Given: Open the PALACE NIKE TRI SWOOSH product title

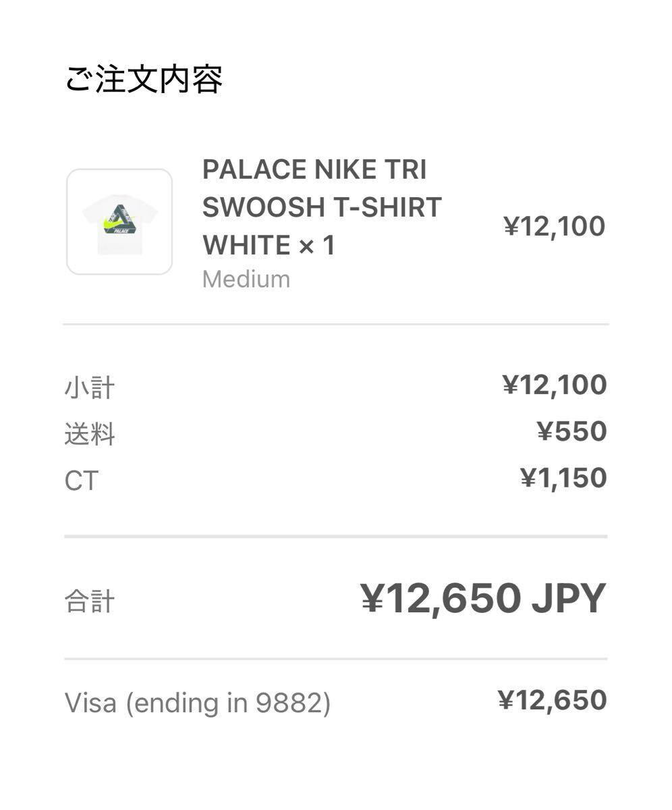Looking at the screenshot, I should pos(314,170).
